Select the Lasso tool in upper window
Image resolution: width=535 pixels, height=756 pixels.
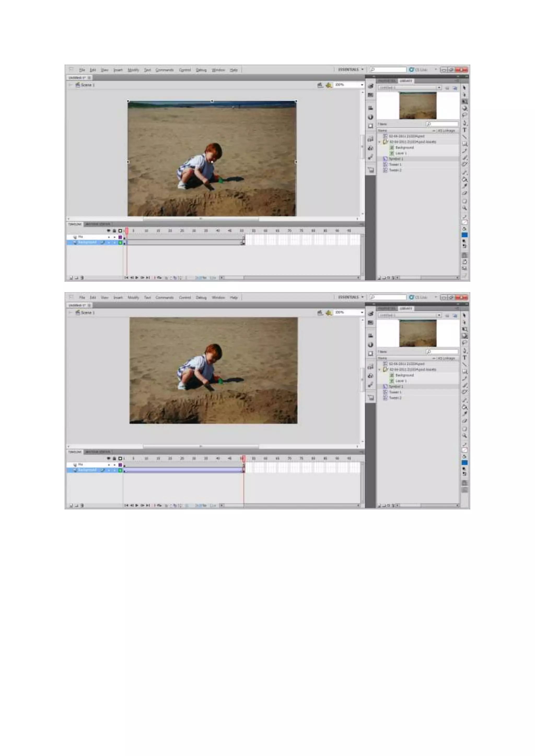[x=464, y=115]
